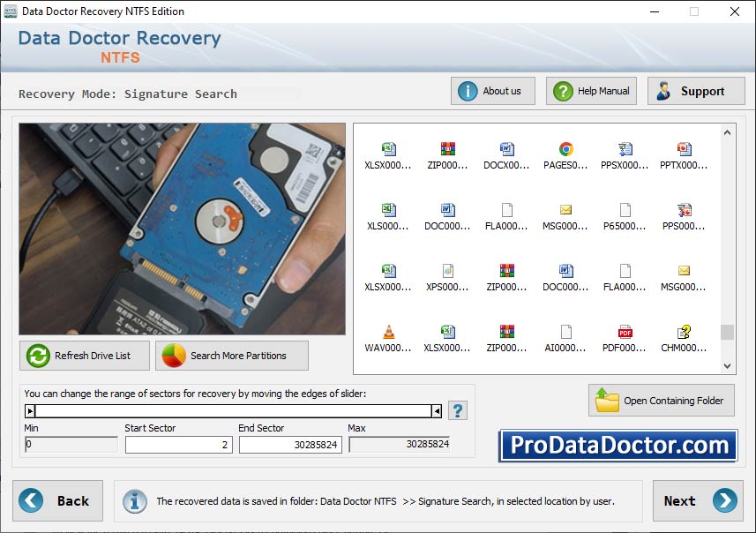
Task: Click Next to continue recovery
Action: pyautogui.click(x=697, y=500)
